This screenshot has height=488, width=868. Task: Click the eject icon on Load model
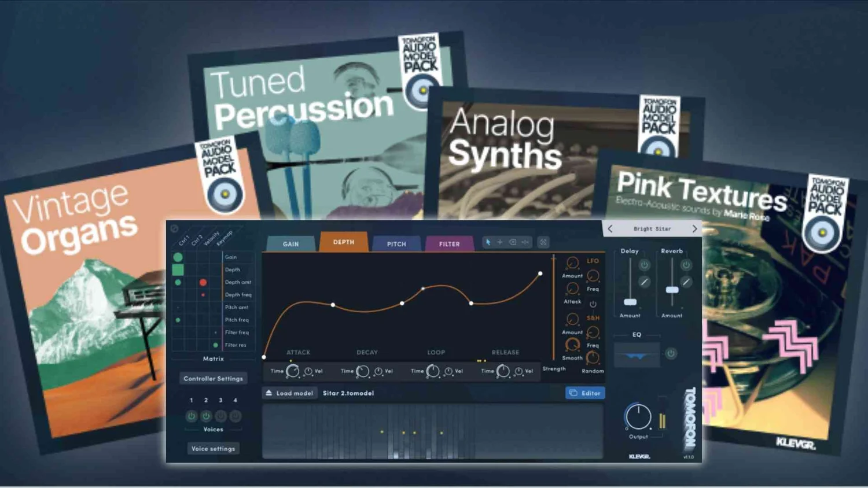pos(270,393)
